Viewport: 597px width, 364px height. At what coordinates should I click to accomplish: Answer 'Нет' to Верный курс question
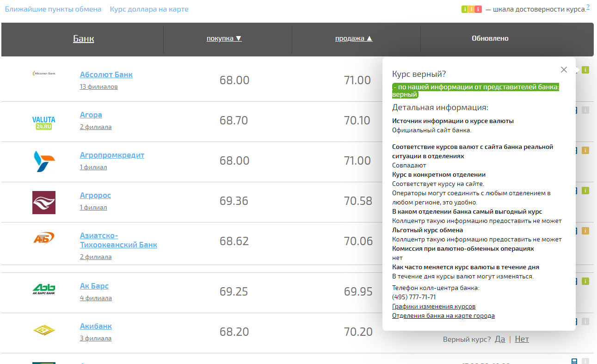[x=522, y=339]
